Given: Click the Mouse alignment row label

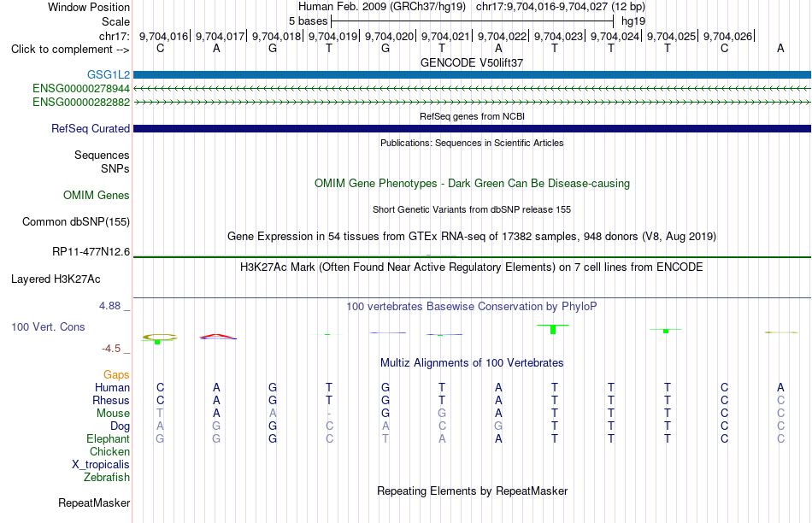Looking at the screenshot, I should [x=114, y=414].
